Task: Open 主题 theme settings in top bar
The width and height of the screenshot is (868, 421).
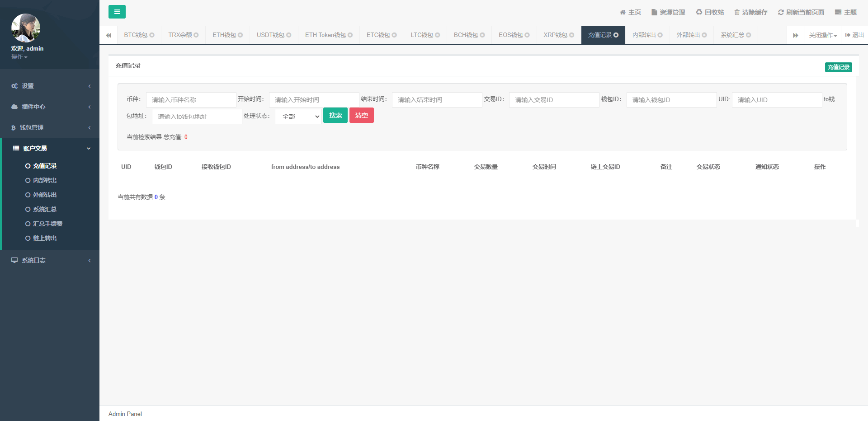Action: tap(845, 12)
